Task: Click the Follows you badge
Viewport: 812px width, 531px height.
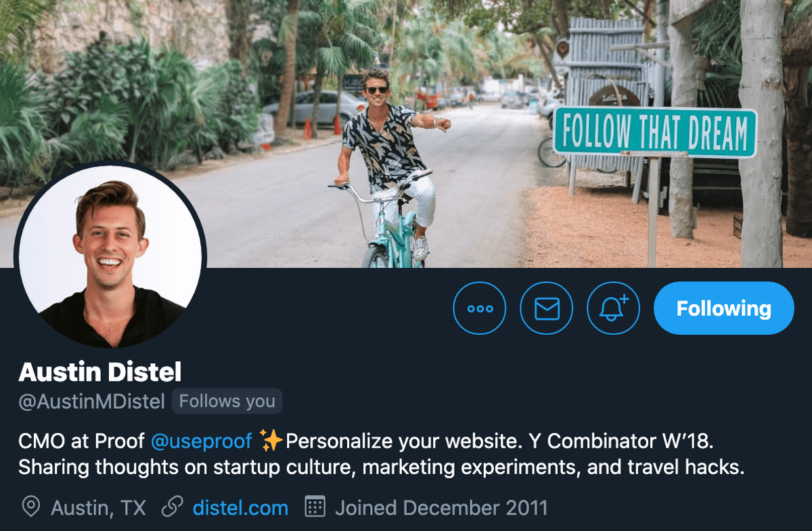Action: [227, 401]
